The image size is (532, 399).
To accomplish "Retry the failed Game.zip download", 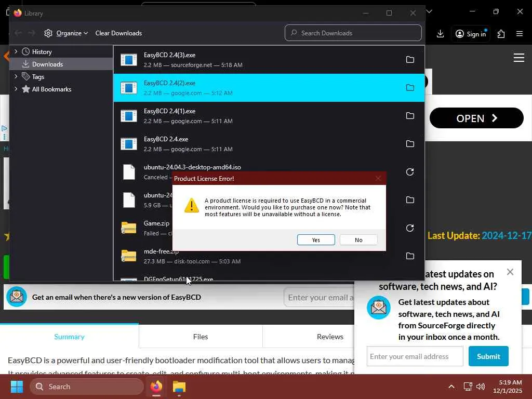I will pyautogui.click(x=410, y=228).
